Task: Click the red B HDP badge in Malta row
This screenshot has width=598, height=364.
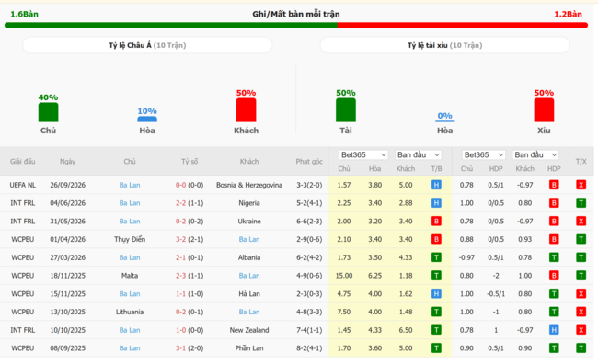Action: pos(554,276)
